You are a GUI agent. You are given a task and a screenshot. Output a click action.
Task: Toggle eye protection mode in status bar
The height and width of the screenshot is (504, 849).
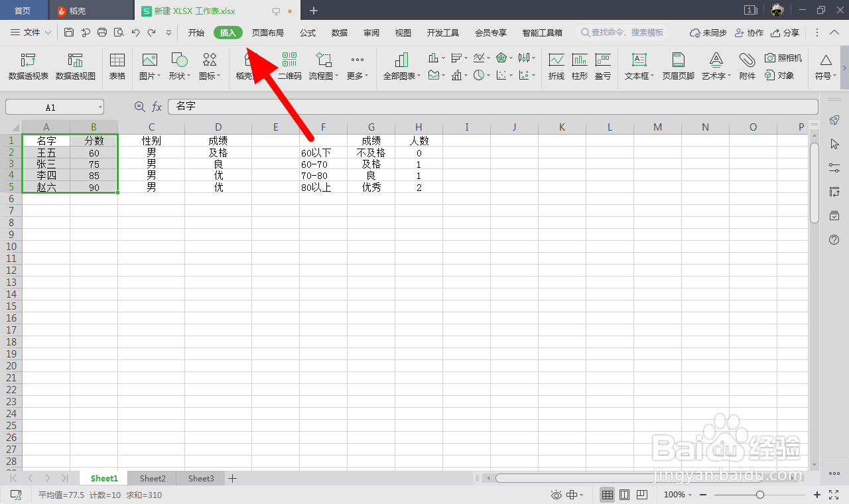pos(556,495)
